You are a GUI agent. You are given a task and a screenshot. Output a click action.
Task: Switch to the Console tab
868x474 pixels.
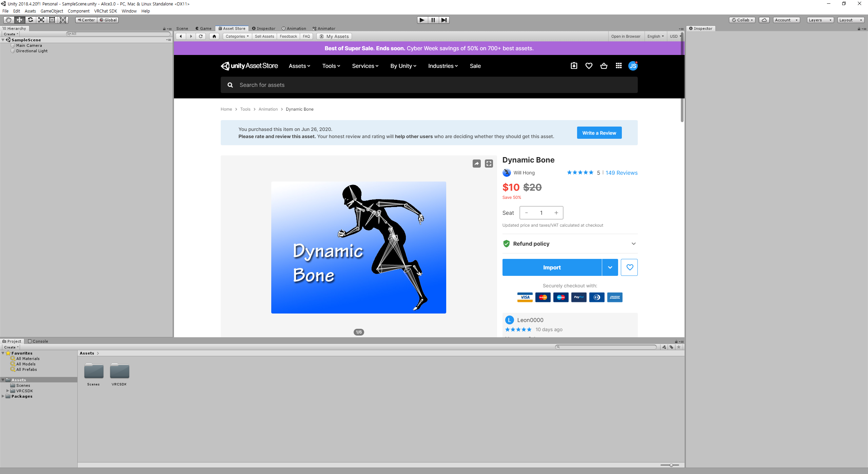[38, 341]
